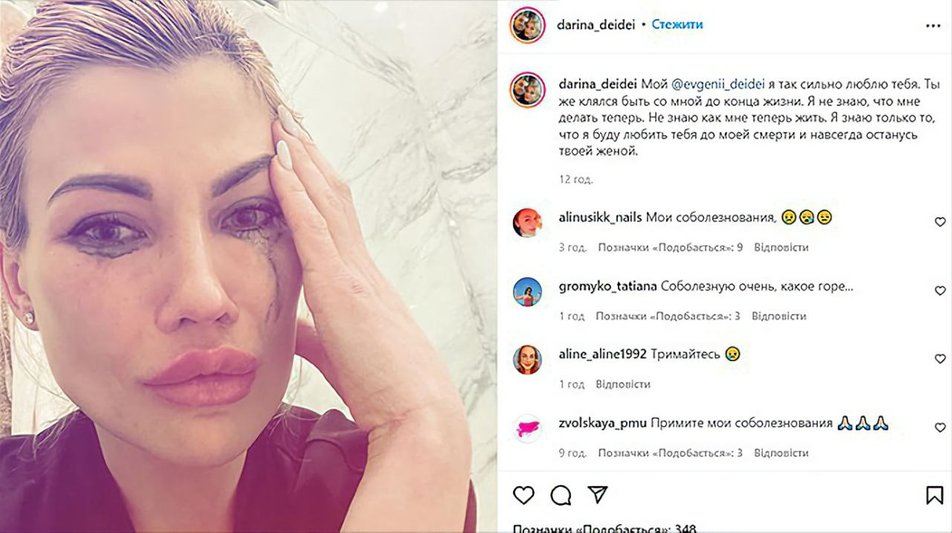Viewport: 952px width, 533px height.
Task: Open darina_deidei username in header
Action: (x=596, y=24)
